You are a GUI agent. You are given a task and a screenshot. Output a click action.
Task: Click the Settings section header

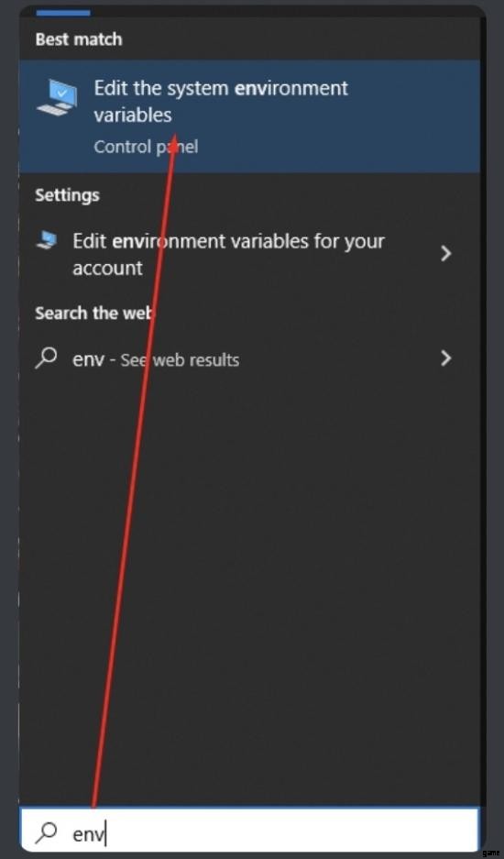67,195
